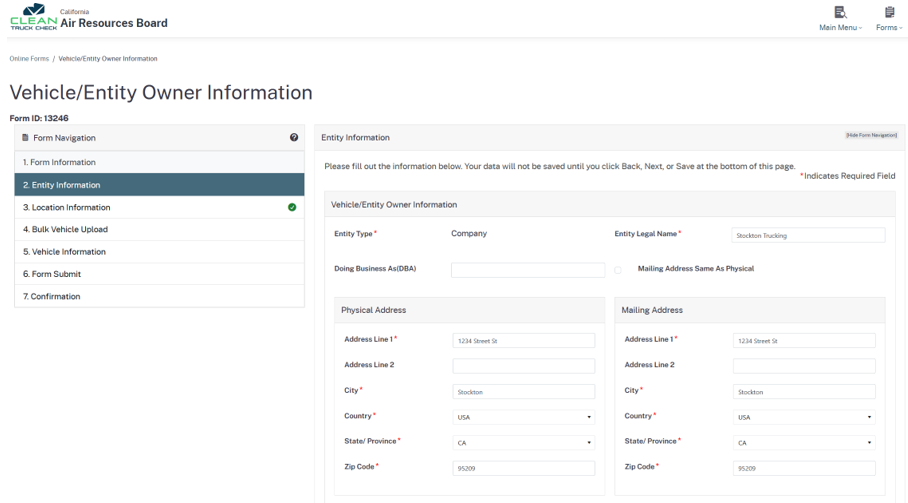Viewport: 908px width, 503px height.
Task: Click the Form Navigation document icon
Action: click(x=25, y=138)
